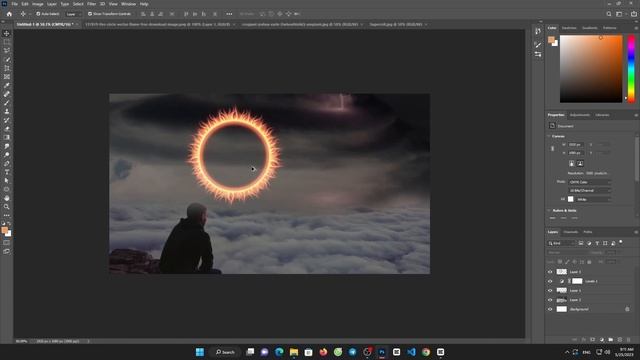Click the canvas Width input field
The height and width of the screenshot is (360, 640).
coord(576,145)
